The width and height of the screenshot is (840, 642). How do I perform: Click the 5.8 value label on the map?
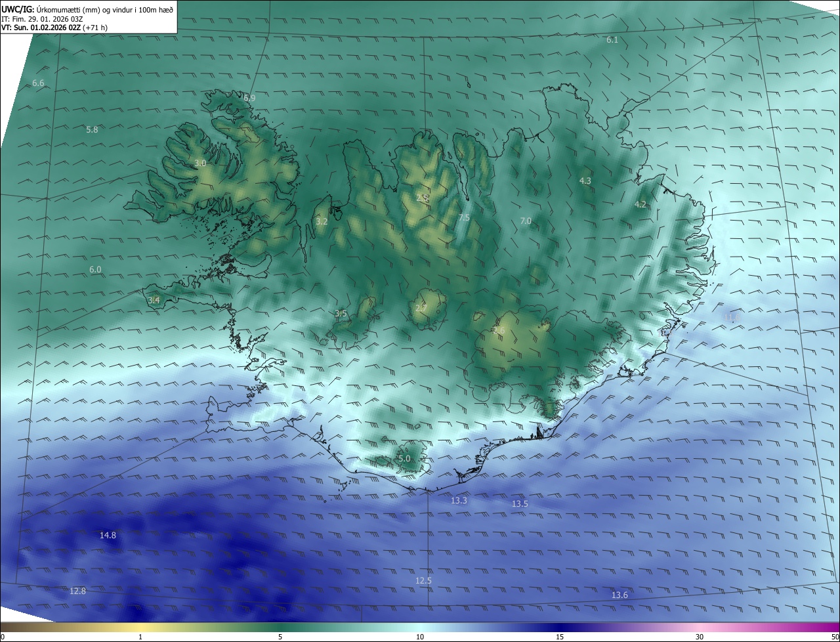(x=92, y=130)
